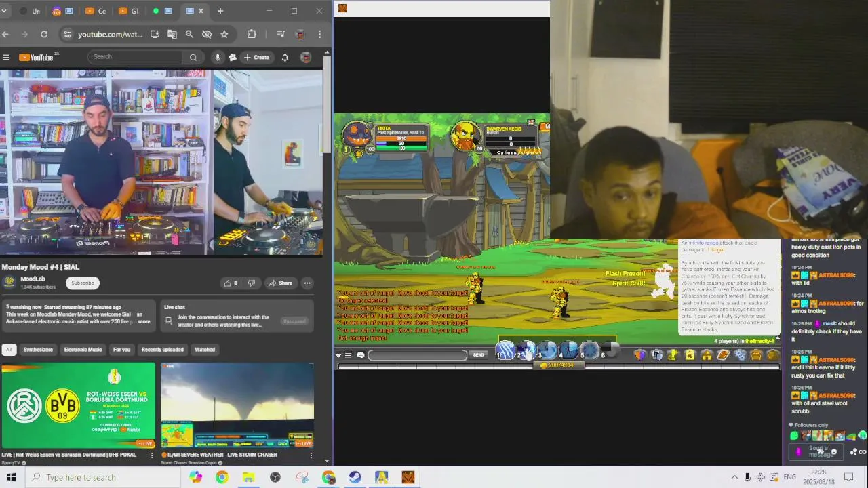This screenshot has width=868, height=488.
Task: Click the zoom magnifier icon in address bar
Action: pyautogui.click(x=189, y=34)
